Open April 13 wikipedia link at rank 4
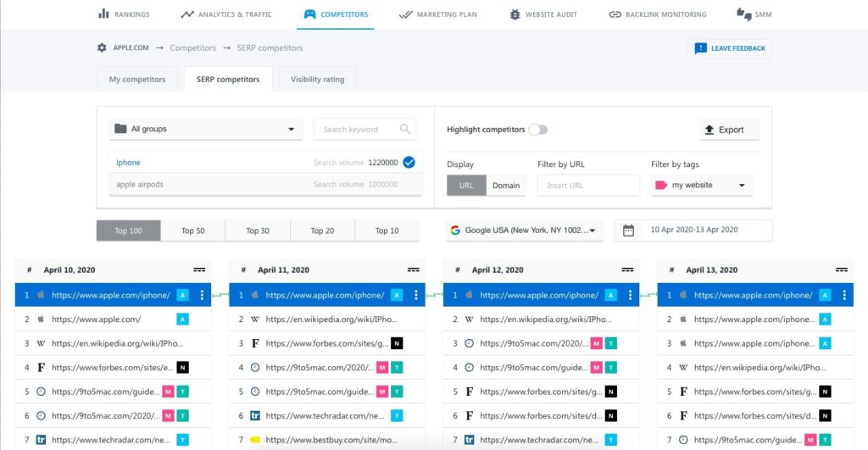This screenshot has height=450, width=868. coord(760,368)
